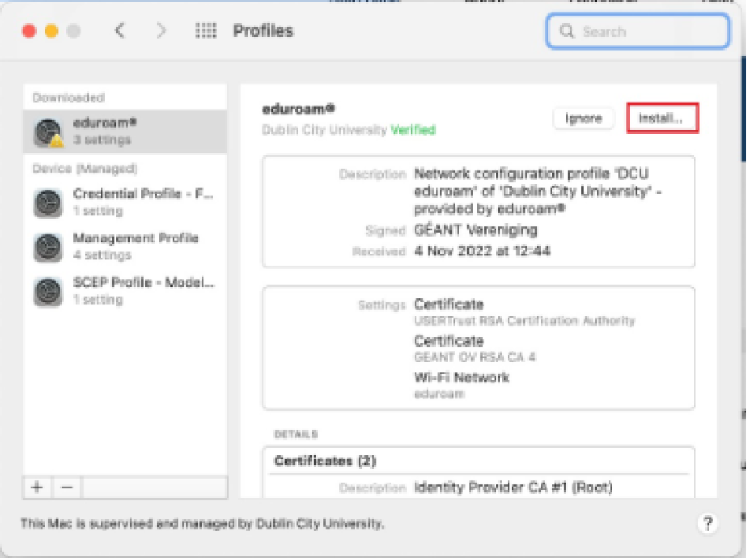Click the Downloaded section header
This screenshot has width=750, height=560.
click(69, 98)
